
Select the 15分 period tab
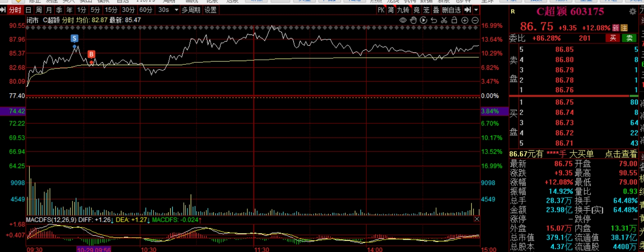coord(111,10)
